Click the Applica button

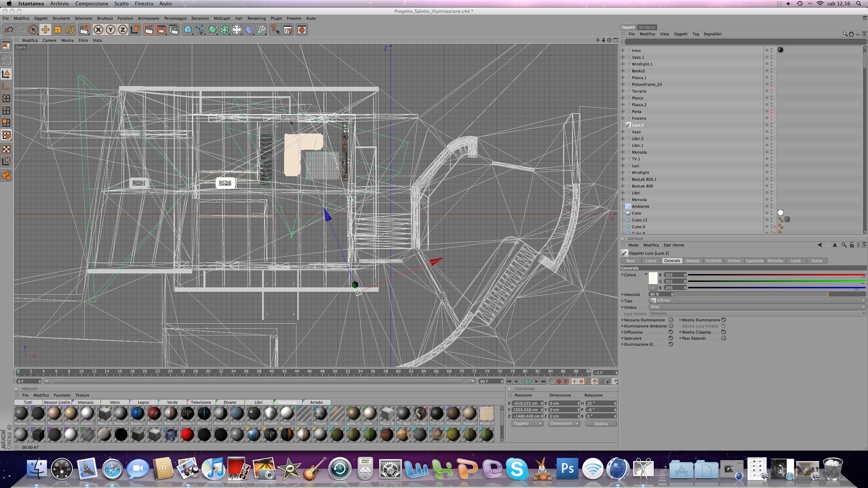click(601, 424)
